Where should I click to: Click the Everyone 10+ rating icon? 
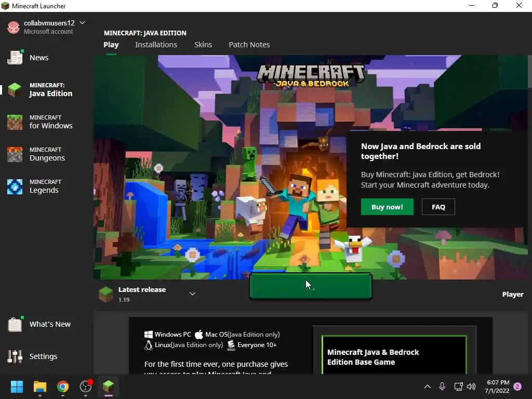coord(231,345)
